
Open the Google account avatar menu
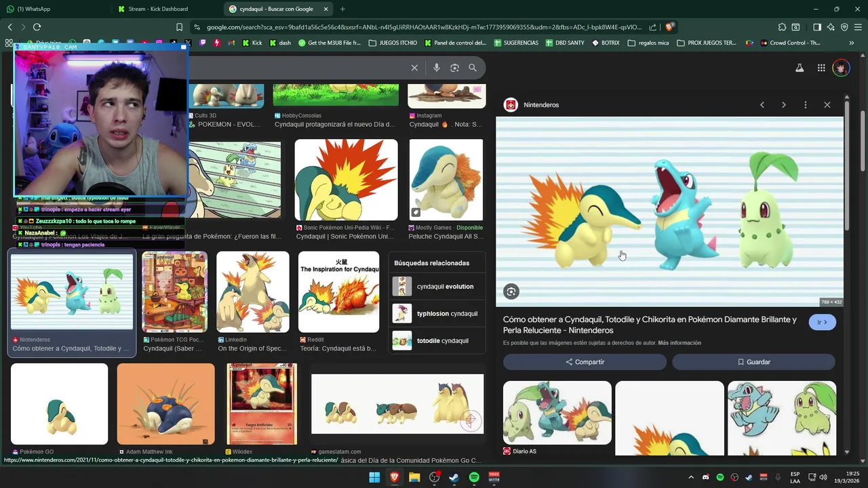[x=842, y=68]
